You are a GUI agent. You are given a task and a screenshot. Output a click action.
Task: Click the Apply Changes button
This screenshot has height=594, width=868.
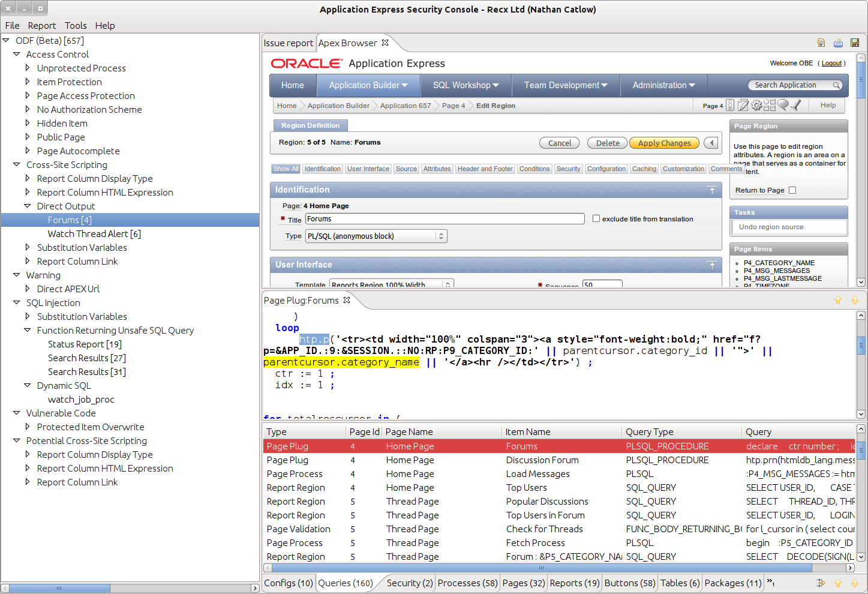click(665, 143)
